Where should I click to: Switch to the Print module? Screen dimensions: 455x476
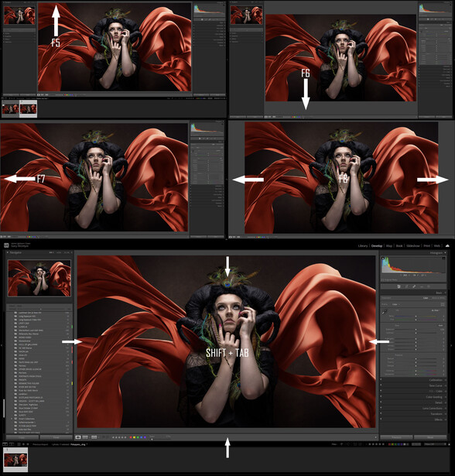[x=427, y=245]
